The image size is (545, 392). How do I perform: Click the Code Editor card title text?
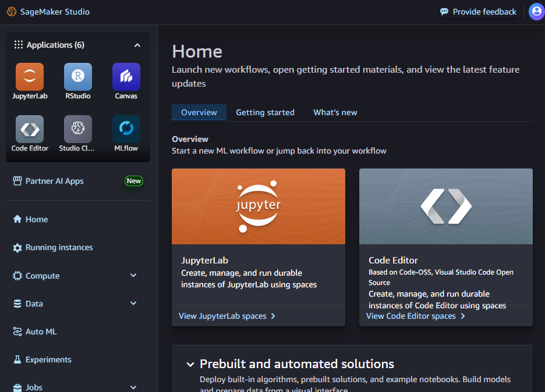click(393, 260)
